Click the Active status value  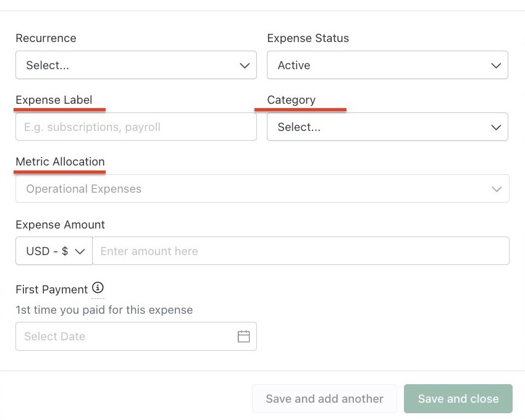pyautogui.click(x=294, y=65)
